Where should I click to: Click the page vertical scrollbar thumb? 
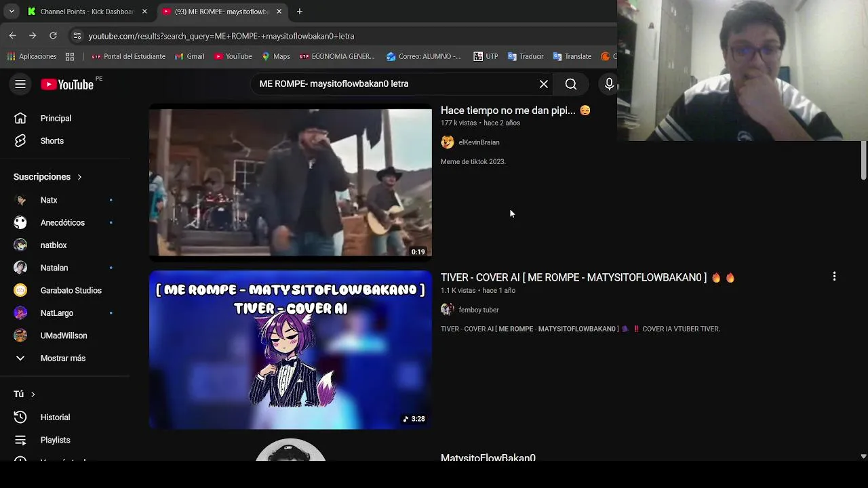pyautogui.click(x=863, y=161)
